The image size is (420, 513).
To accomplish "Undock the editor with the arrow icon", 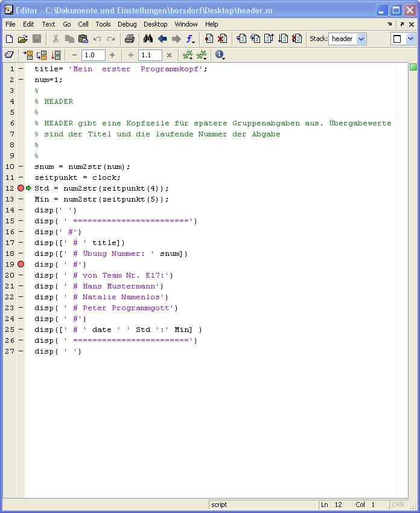I will click(x=402, y=24).
